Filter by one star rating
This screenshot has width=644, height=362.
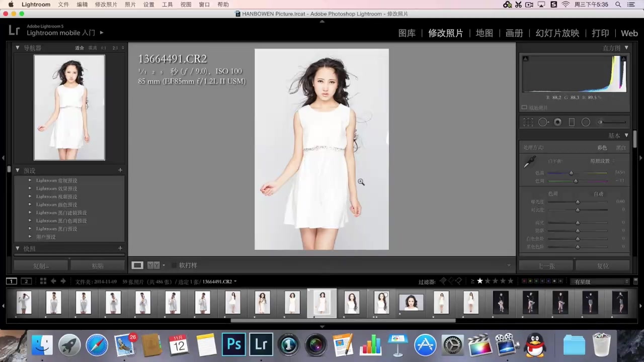coord(480,281)
